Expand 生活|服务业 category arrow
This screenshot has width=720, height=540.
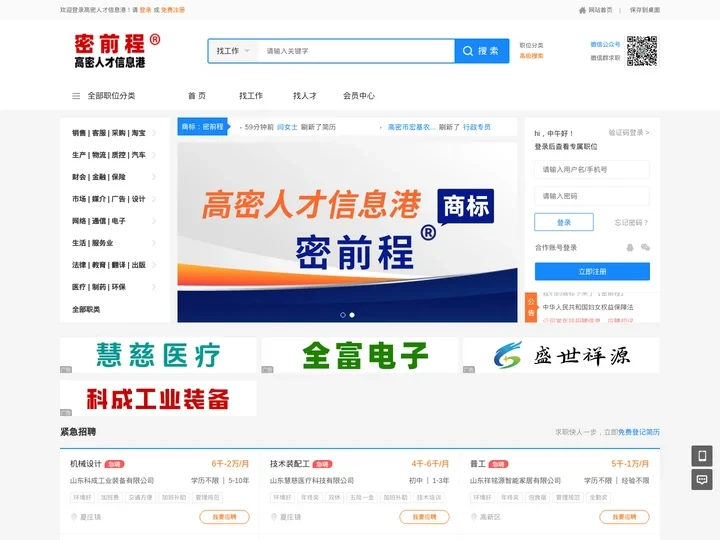(154, 243)
